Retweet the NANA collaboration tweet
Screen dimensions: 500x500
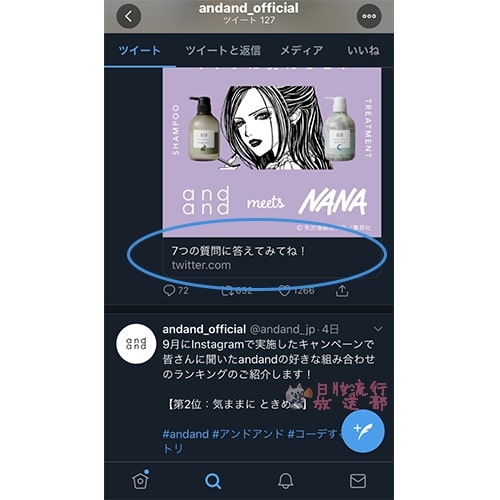tap(228, 291)
